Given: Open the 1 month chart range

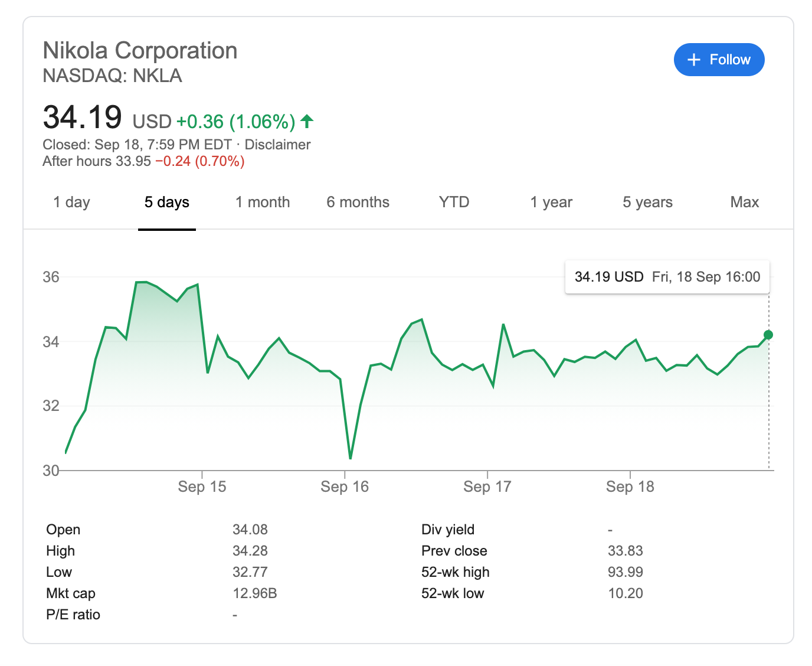Looking at the screenshot, I should [x=263, y=203].
